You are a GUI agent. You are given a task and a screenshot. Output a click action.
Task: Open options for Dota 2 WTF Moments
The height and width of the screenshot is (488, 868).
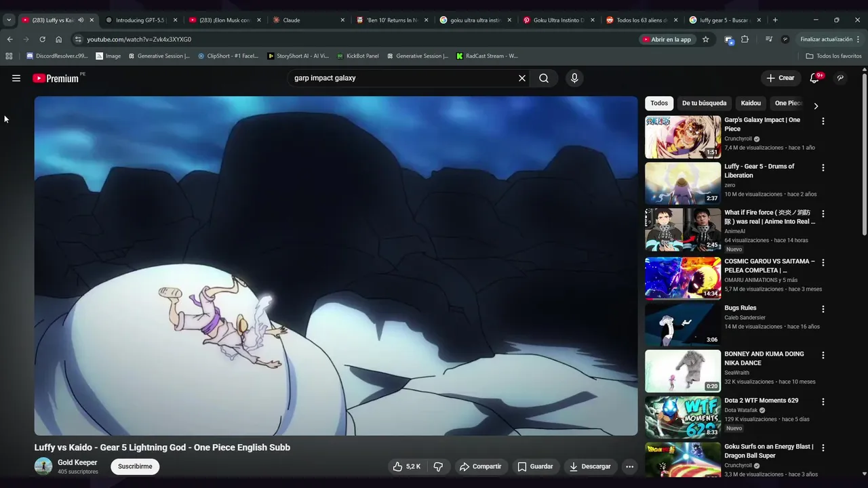click(823, 401)
